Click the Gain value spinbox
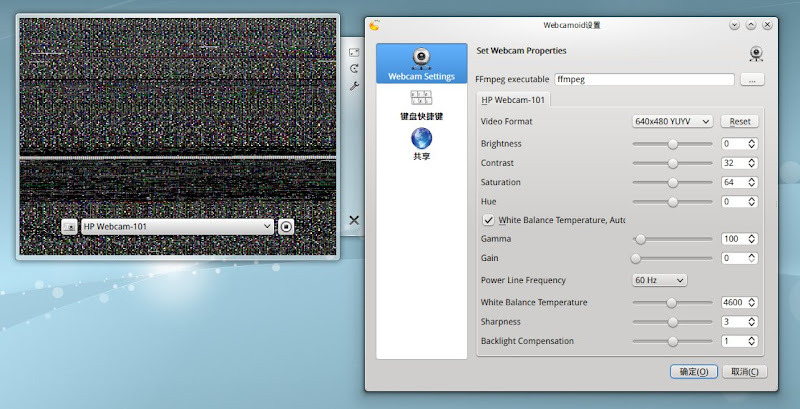The width and height of the screenshot is (800, 409). [x=739, y=258]
